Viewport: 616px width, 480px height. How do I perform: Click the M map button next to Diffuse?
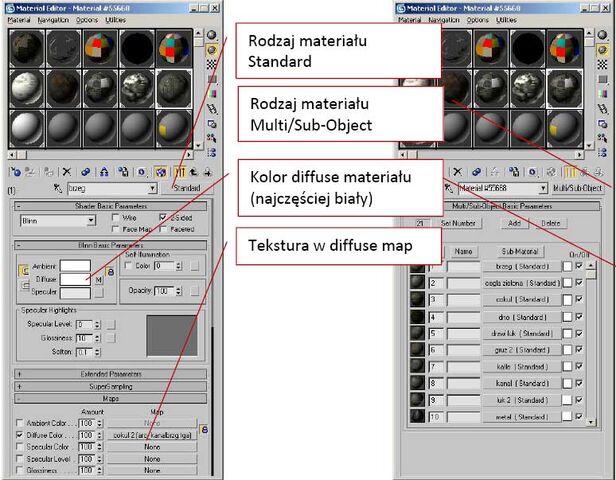click(99, 280)
